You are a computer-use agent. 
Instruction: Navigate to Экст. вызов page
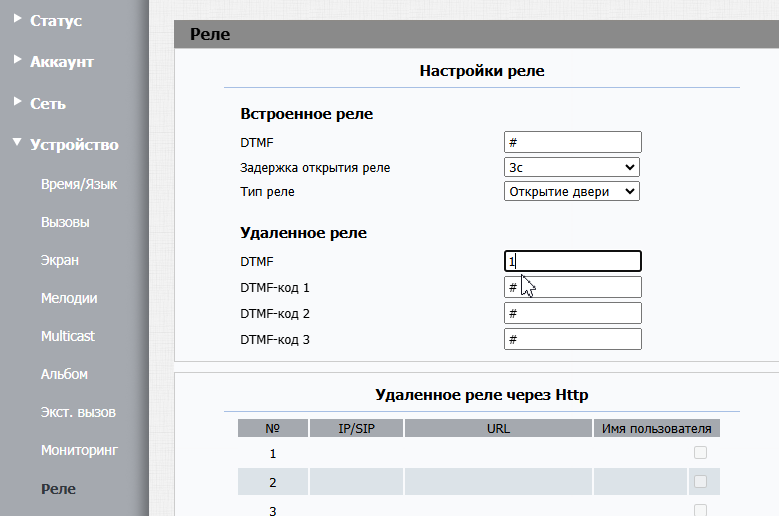pos(78,412)
